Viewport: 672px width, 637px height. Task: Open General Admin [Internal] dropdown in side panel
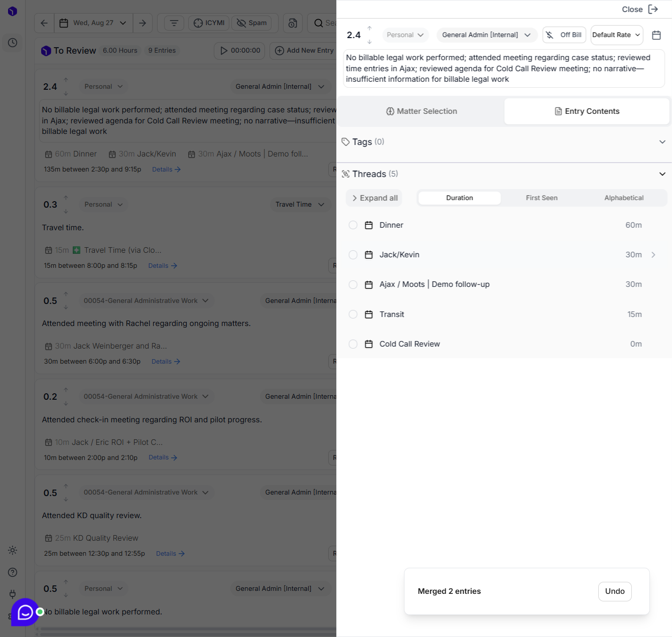(x=486, y=35)
